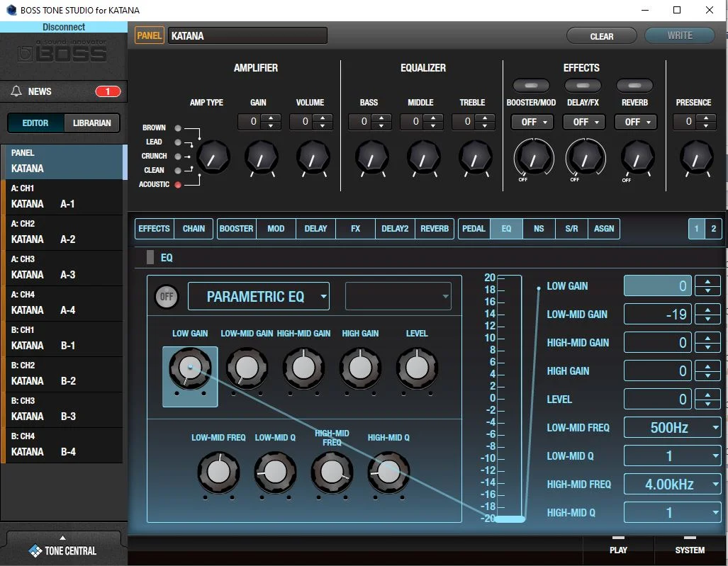Click the EQ gain vertical slider

point(510,397)
